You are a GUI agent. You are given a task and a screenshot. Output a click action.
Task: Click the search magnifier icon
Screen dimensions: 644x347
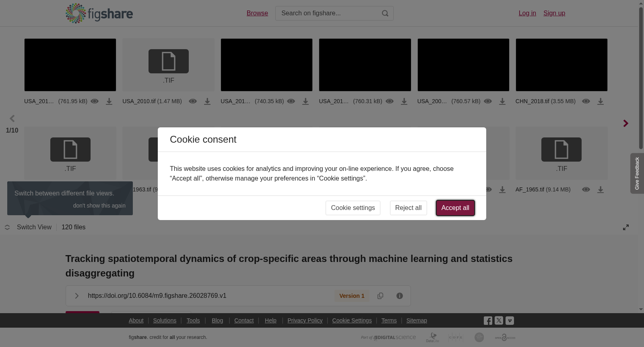(385, 13)
